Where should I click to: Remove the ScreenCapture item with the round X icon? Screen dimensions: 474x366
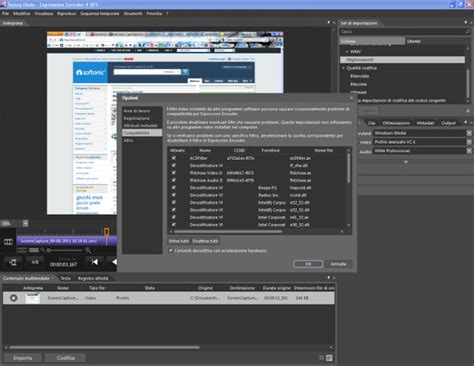pos(14,298)
